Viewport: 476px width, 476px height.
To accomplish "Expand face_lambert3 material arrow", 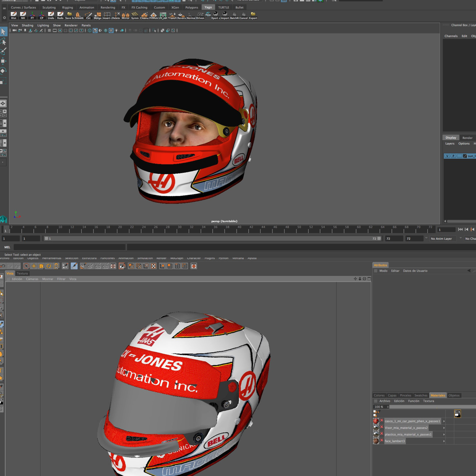I will (x=444, y=441).
